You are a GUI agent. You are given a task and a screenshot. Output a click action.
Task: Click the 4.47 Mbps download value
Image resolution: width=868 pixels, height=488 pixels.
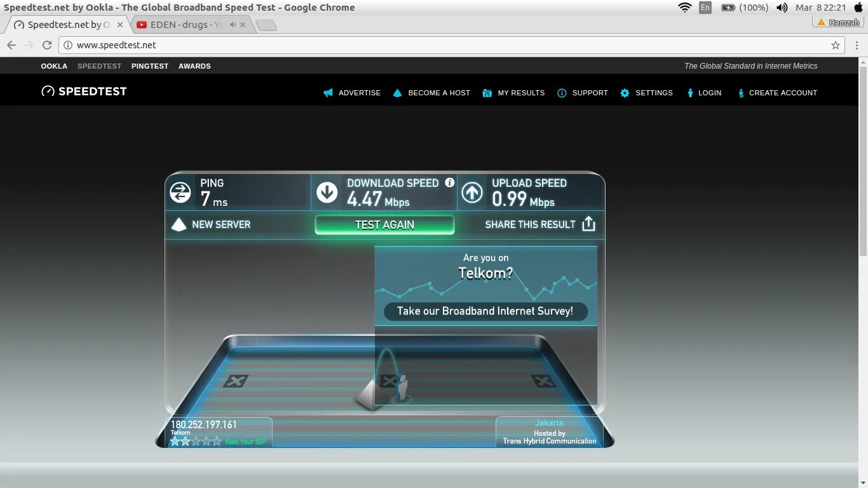[x=378, y=200]
